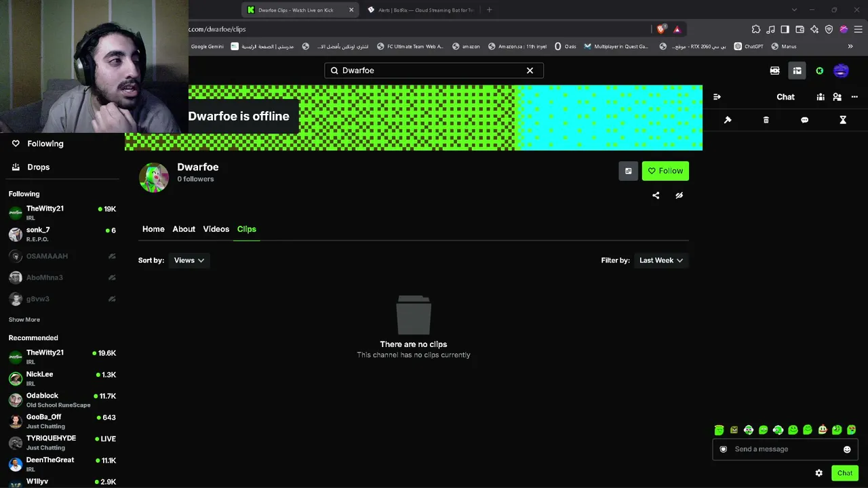Open the Manus bookmark
The height and width of the screenshot is (488, 868).
click(784, 47)
